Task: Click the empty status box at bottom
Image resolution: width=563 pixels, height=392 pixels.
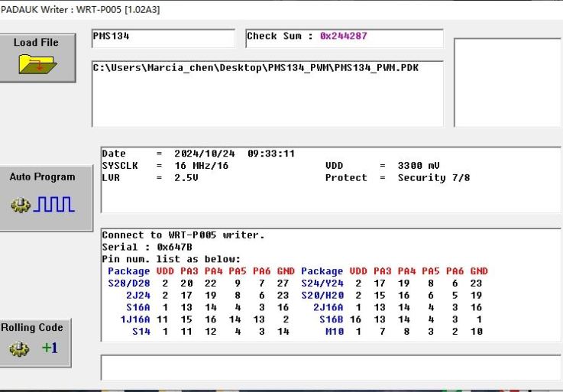Action: pyautogui.click(x=331, y=368)
